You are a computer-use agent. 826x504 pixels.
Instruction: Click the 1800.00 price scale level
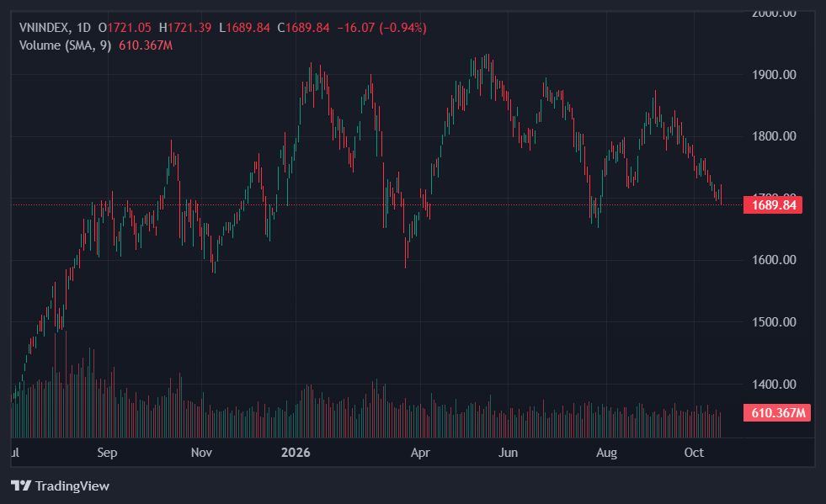[774, 136]
